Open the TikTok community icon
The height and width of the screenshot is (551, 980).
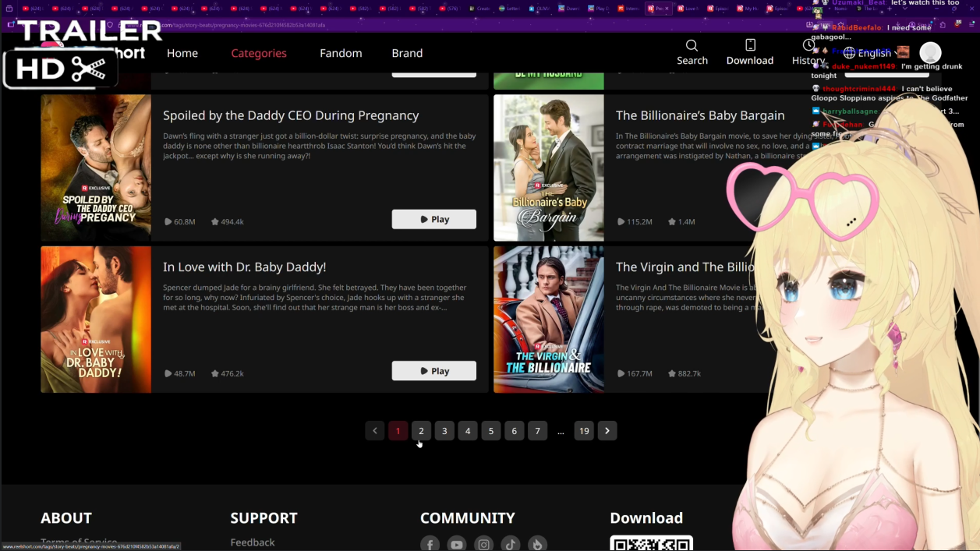[x=511, y=544]
